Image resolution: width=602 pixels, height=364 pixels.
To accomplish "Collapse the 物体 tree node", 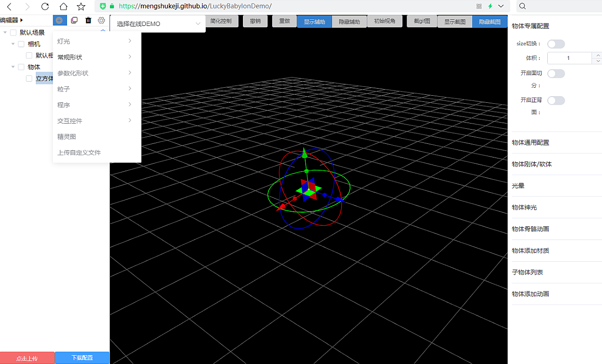I will 13,67.
